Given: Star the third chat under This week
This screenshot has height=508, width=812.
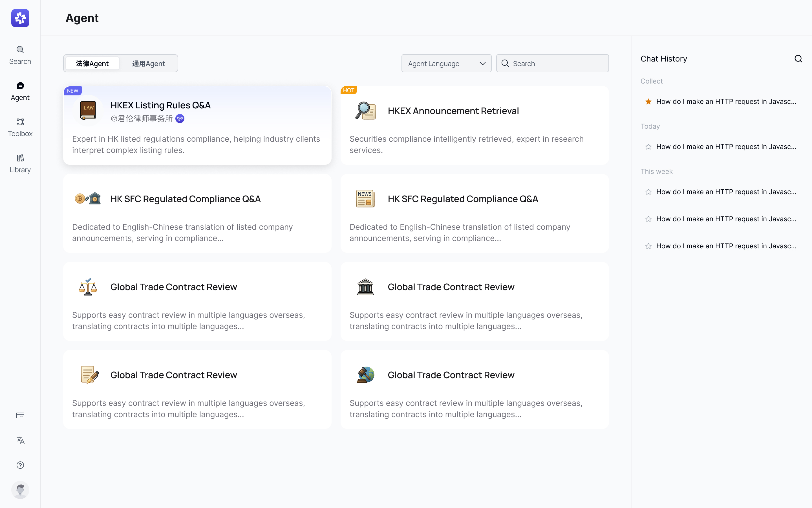Looking at the screenshot, I should tap(648, 246).
